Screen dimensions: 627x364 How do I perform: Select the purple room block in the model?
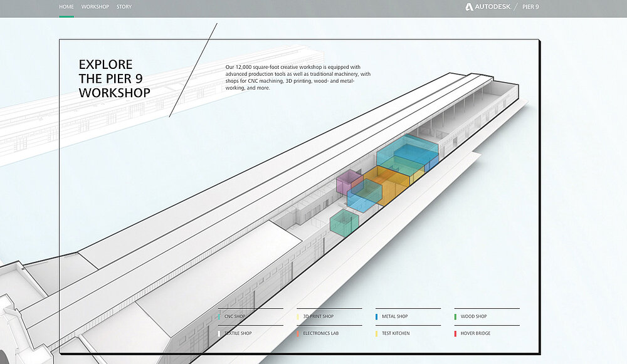coord(347,181)
